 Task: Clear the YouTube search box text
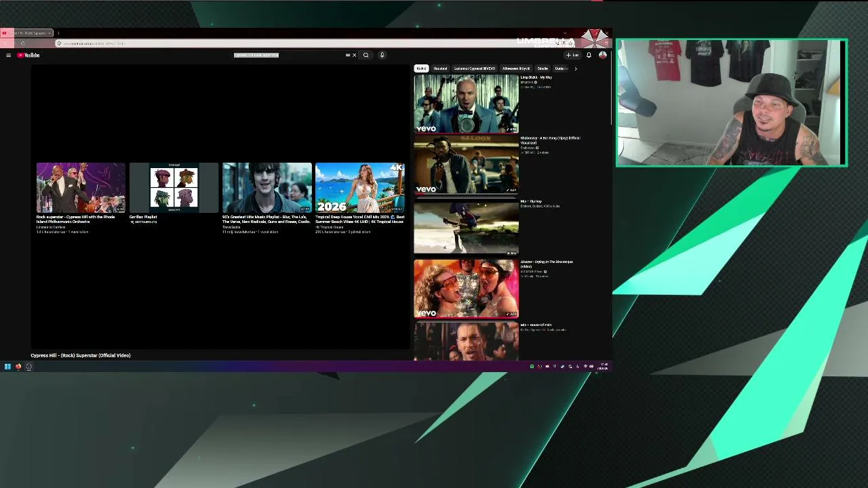(354, 55)
